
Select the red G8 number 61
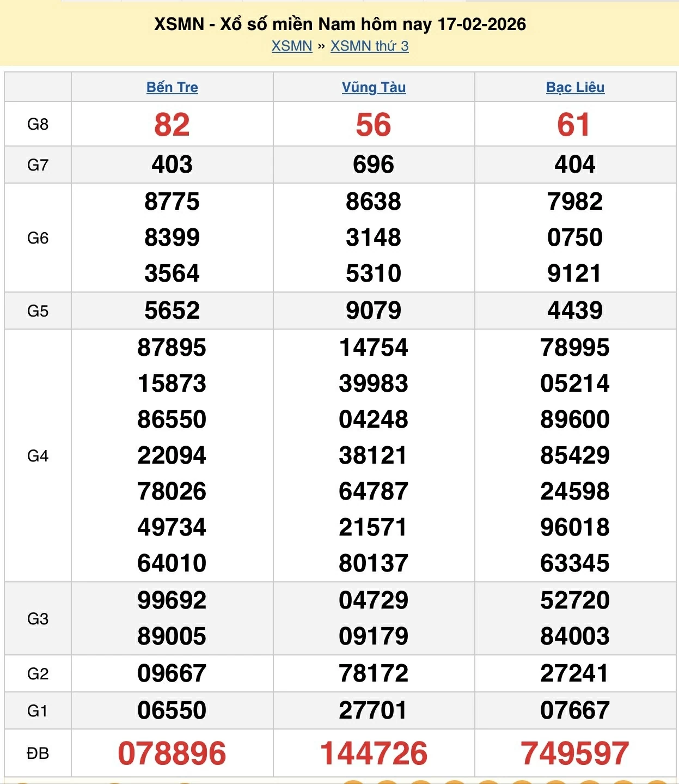574,125
